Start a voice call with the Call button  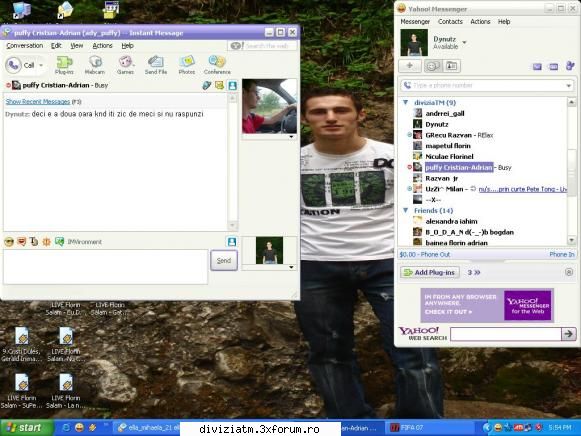click(21, 65)
